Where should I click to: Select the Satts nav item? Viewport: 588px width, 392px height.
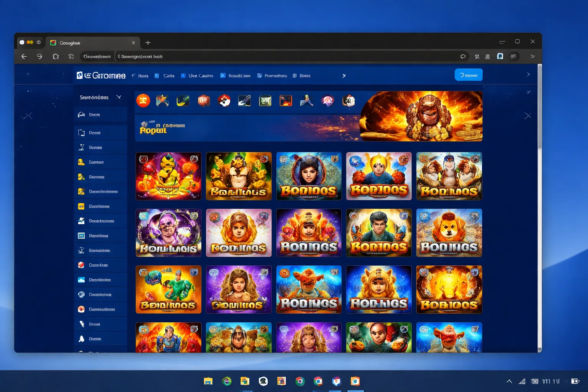click(x=165, y=76)
